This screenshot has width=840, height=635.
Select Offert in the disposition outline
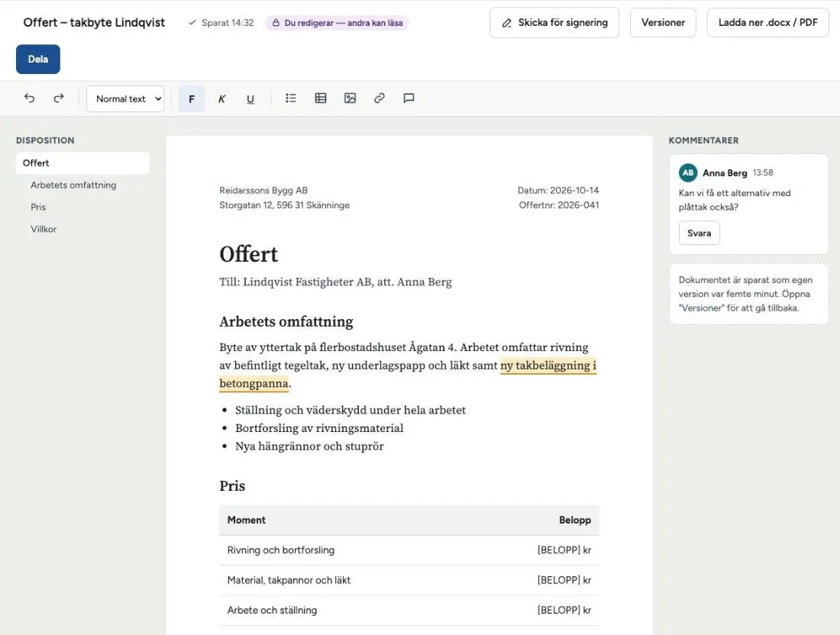click(82, 163)
